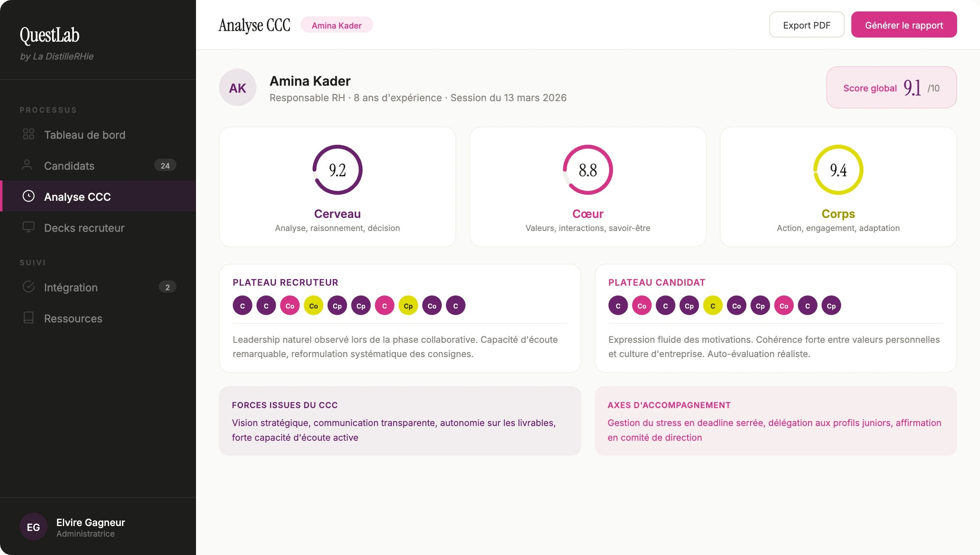Viewport: 980px width, 555px height.
Task: Click the Candidats counter badge showing 24
Action: click(165, 165)
